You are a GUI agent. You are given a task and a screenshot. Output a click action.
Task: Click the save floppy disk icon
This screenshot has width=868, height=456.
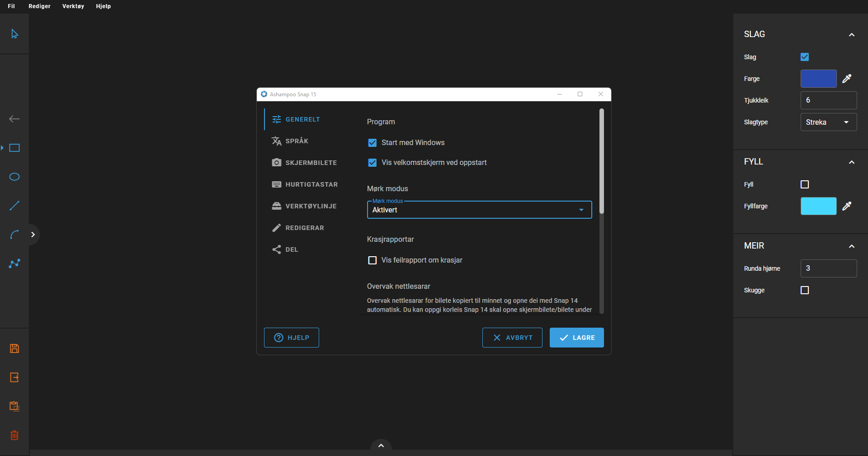pos(14,348)
